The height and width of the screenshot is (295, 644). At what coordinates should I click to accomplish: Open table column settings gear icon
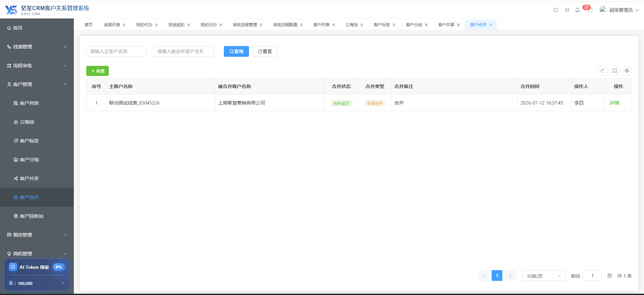tap(627, 71)
